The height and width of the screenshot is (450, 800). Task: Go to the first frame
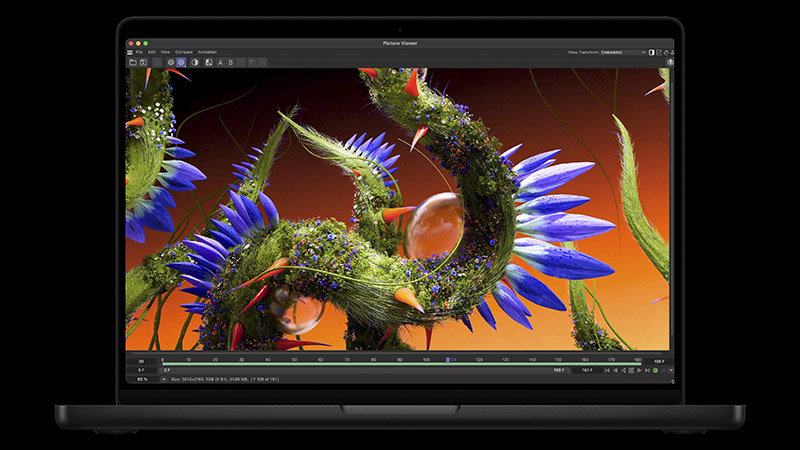pyautogui.click(x=608, y=370)
